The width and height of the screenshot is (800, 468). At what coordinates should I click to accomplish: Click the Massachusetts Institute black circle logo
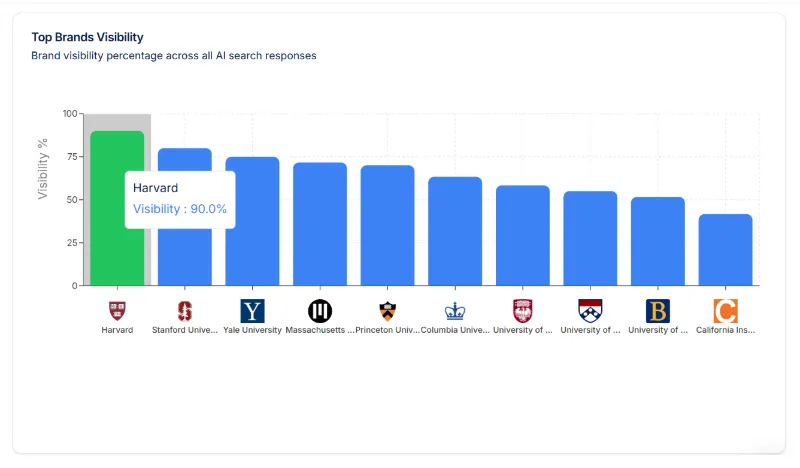click(x=320, y=310)
